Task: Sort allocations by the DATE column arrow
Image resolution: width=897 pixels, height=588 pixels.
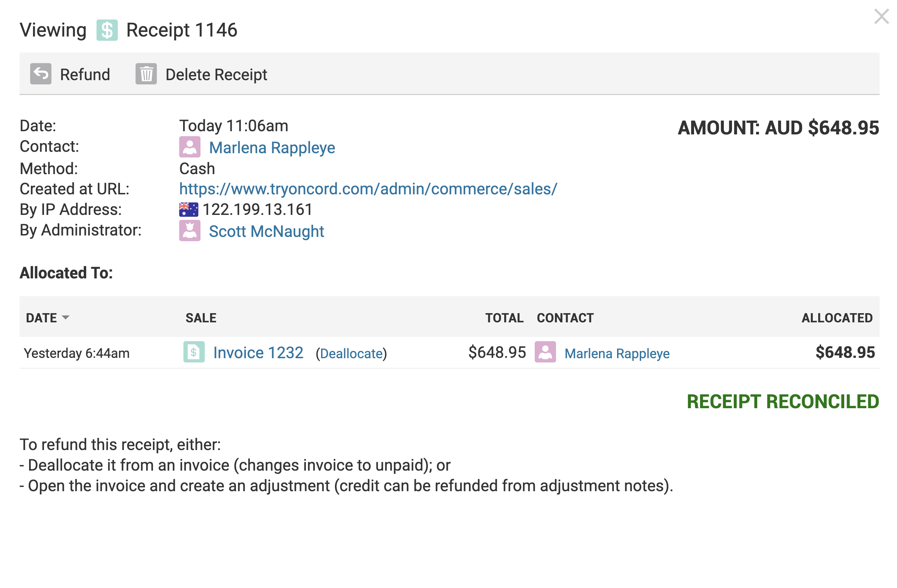Action: tap(66, 317)
